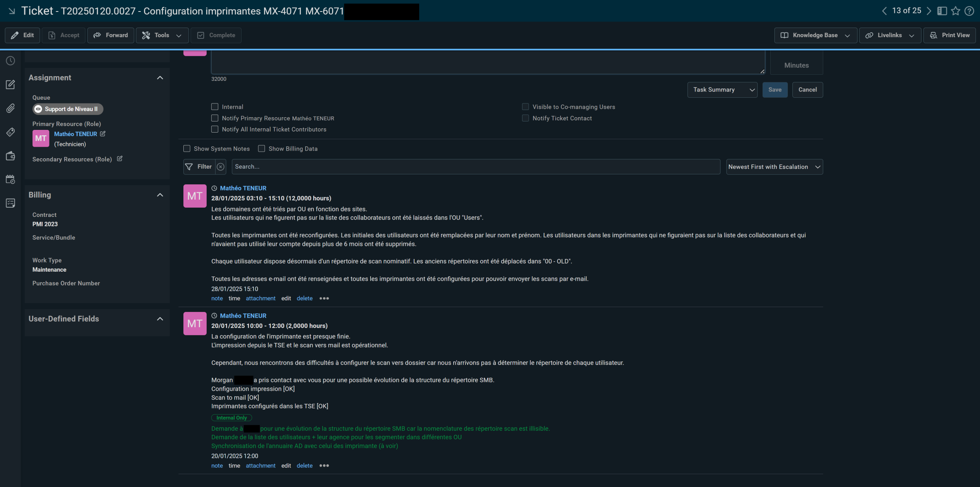The height and width of the screenshot is (487, 980).
Task: Enable Show Billing Data checkbox
Action: 261,149
